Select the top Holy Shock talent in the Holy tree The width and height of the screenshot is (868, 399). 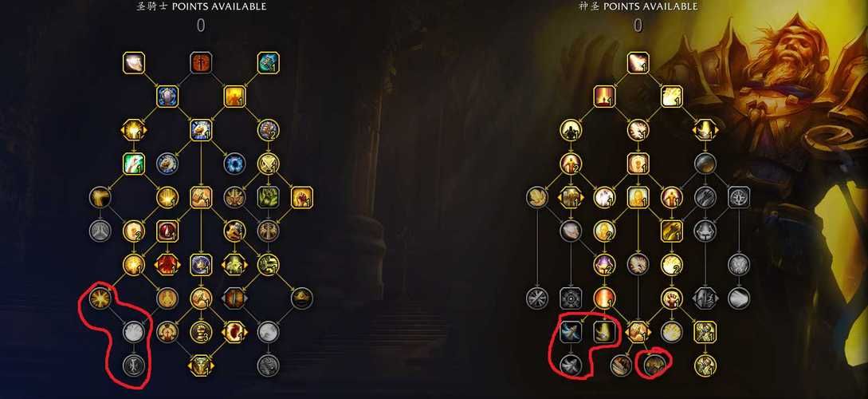pyautogui.click(x=638, y=62)
